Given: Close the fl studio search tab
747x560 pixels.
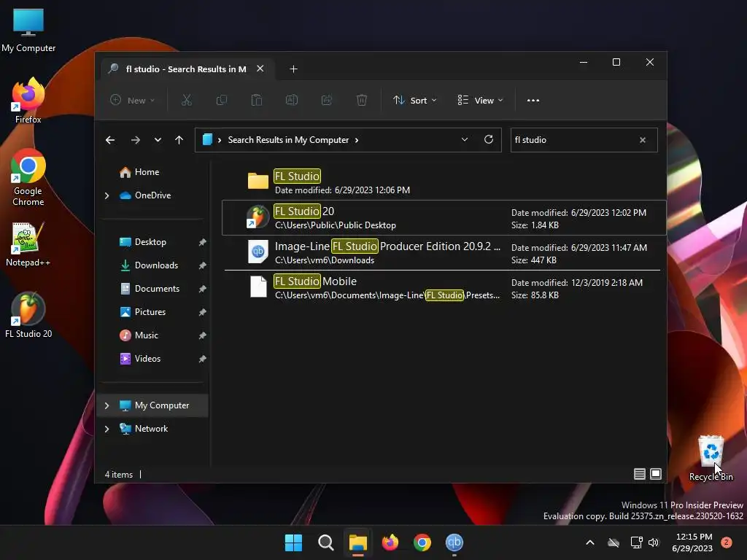Looking at the screenshot, I should click(x=260, y=69).
